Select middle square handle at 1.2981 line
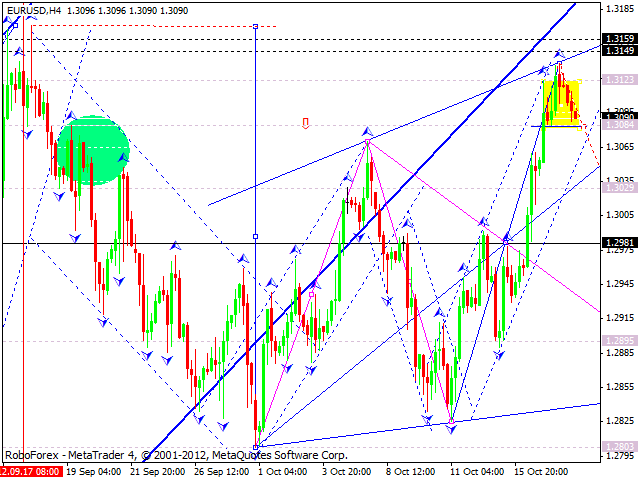The width and height of the screenshot is (640, 480). pyautogui.click(x=256, y=237)
